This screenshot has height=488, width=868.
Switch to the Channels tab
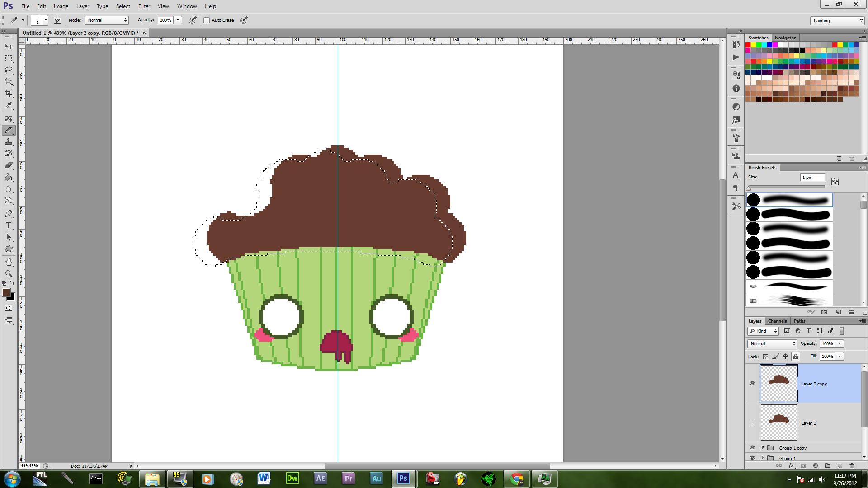click(x=777, y=321)
